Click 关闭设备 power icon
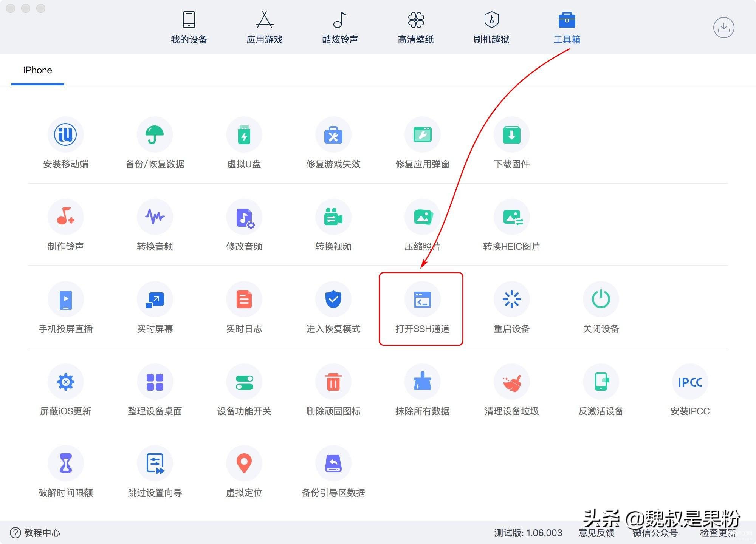Image resolution: width=756 pixels, height=544 pixels. [x=601, y=299]
